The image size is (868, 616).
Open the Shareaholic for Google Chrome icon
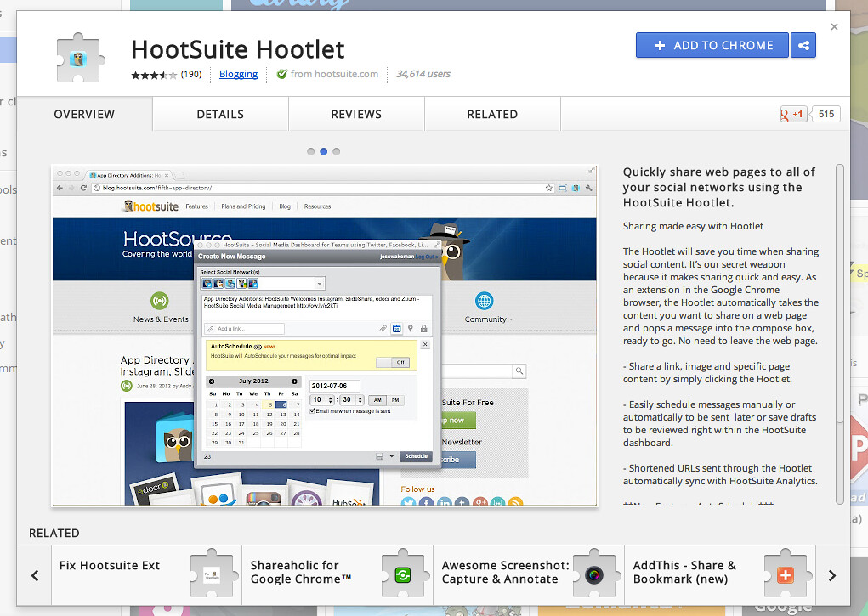pyautogui.click(x=402, y=575)
